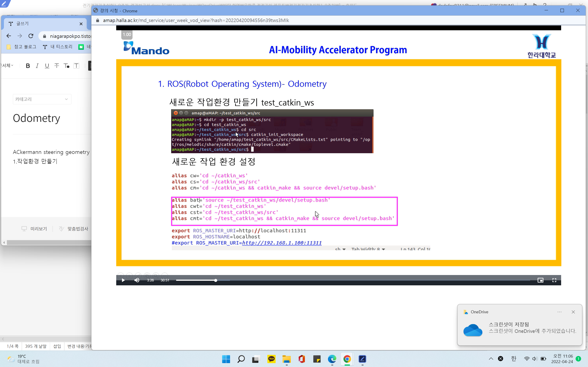Show hidden system tray icons
588x367 pixels.
491,359
